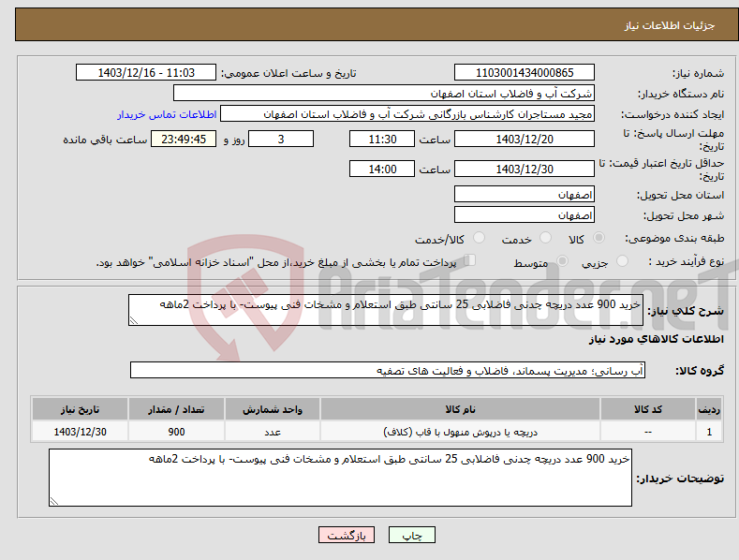Viewport: 739px width, 560px height.
Task: Click need date cell 1403/12/30 in table
Action: [x=81, y=432]
